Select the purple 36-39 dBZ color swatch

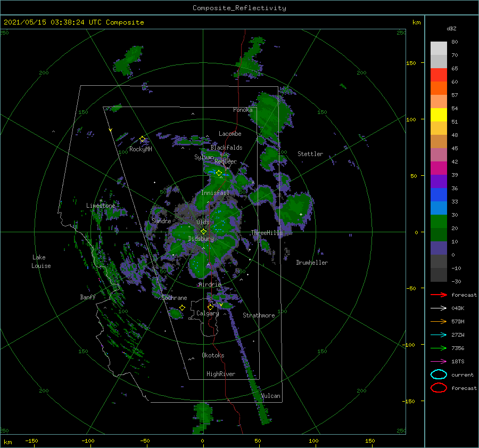pos(439,181)
